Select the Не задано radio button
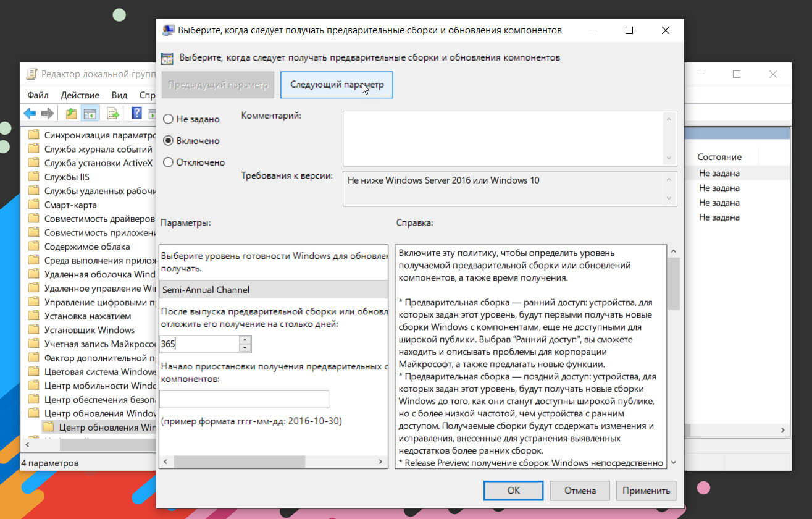 pyautogui.click(x=168, y=119)
